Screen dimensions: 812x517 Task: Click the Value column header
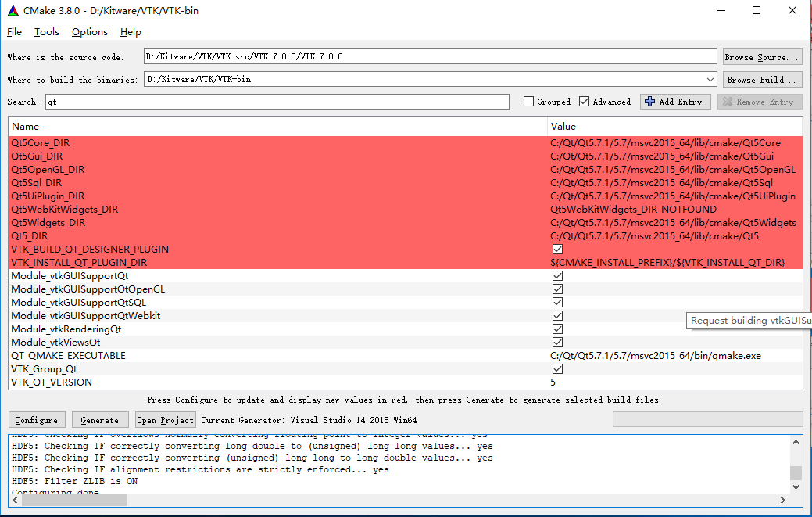click(x=674, y=127)
